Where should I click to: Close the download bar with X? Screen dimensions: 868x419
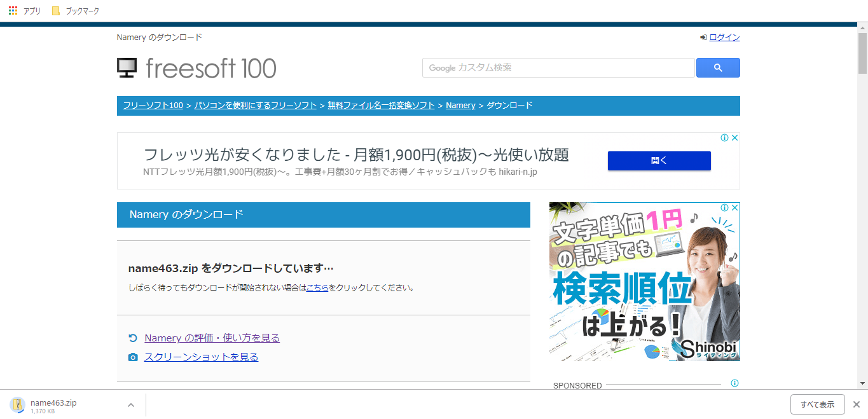point(857,404)
